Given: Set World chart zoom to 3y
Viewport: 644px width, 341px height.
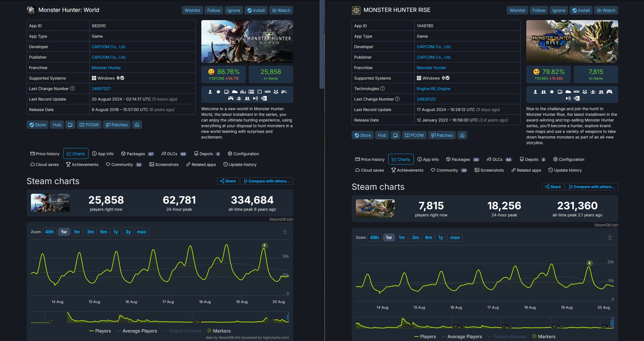Looking at the screenshot, I should click(128, 232).
